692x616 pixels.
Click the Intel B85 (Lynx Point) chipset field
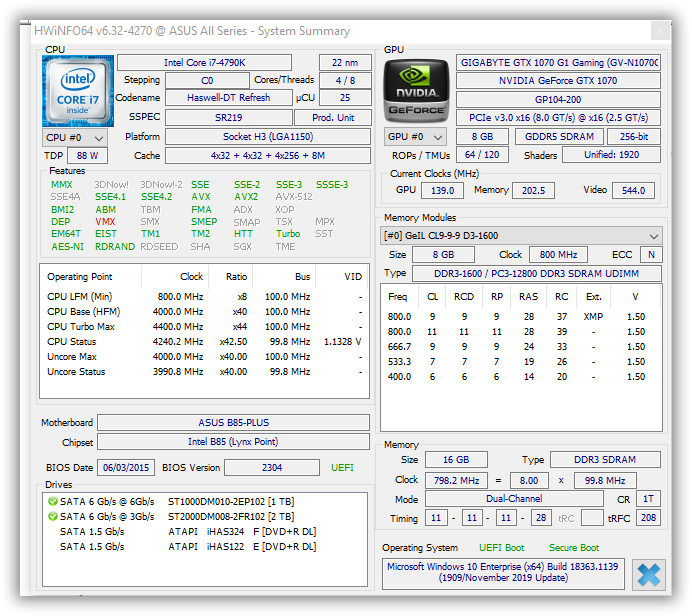tap(233, 442)
